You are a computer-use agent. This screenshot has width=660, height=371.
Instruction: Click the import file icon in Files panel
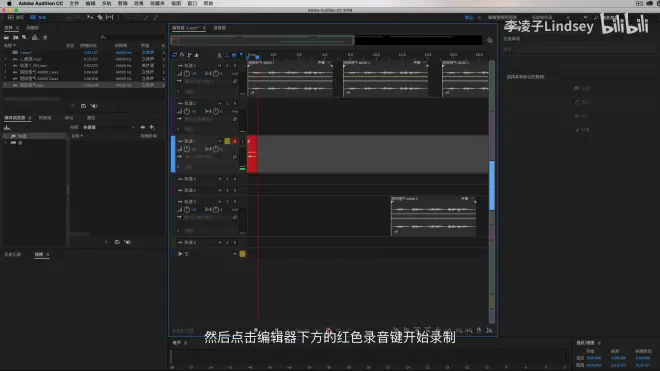click(16, 37)
